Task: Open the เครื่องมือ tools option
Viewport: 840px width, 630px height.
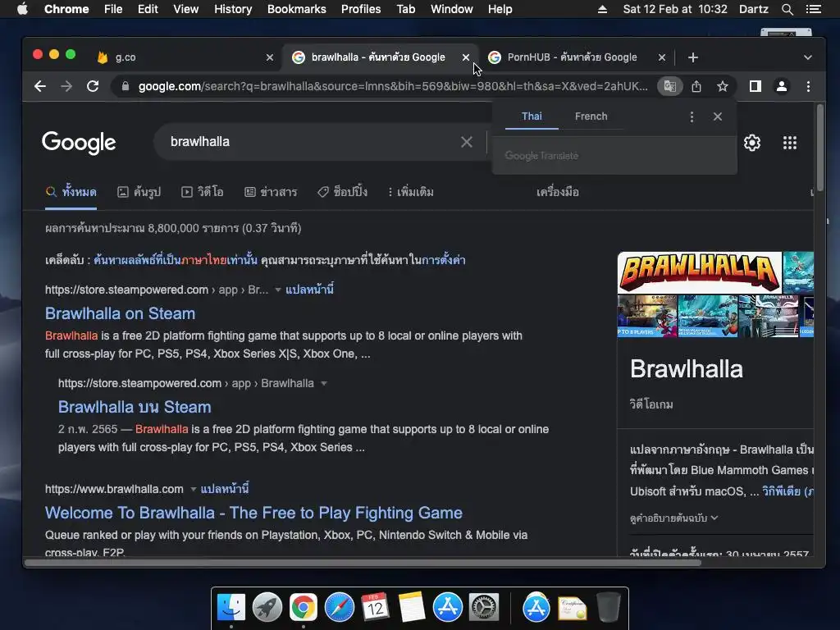Action: (558, 192)
